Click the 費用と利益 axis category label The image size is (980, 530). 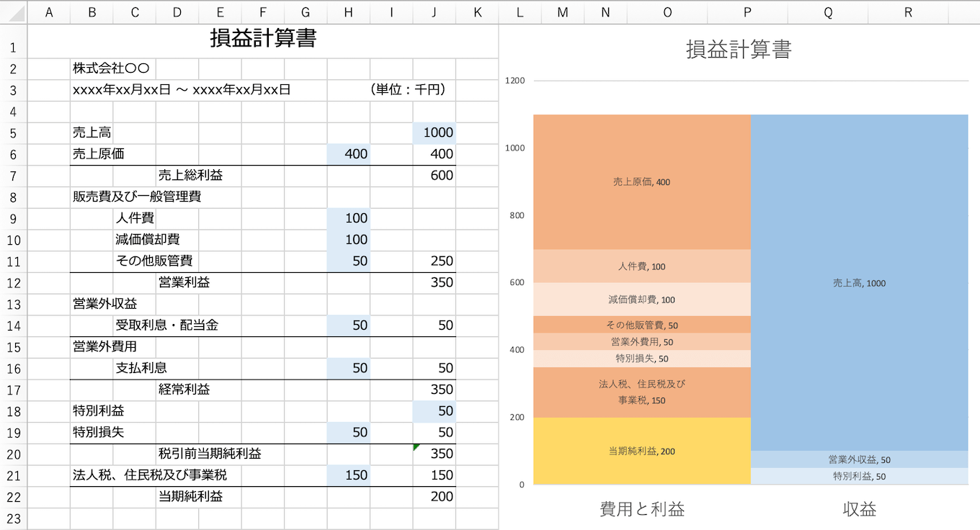[x=642, y=510]
